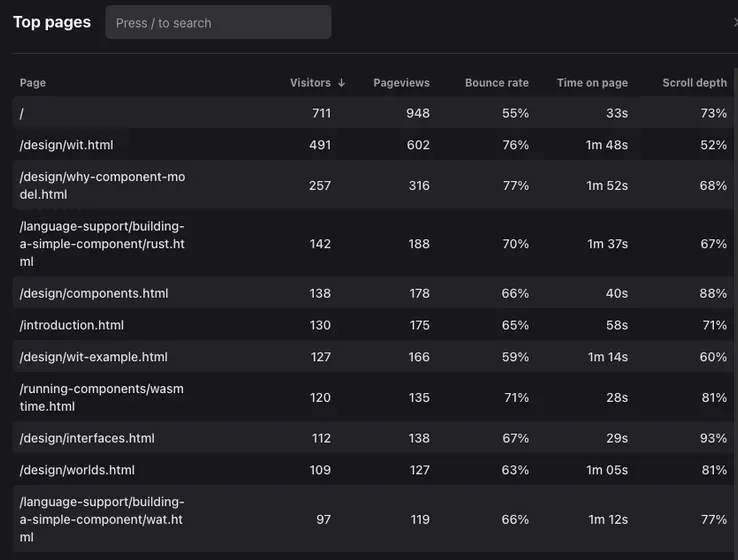
Task: Open the /design/interfaces.html page link
Action: point(87,438)
